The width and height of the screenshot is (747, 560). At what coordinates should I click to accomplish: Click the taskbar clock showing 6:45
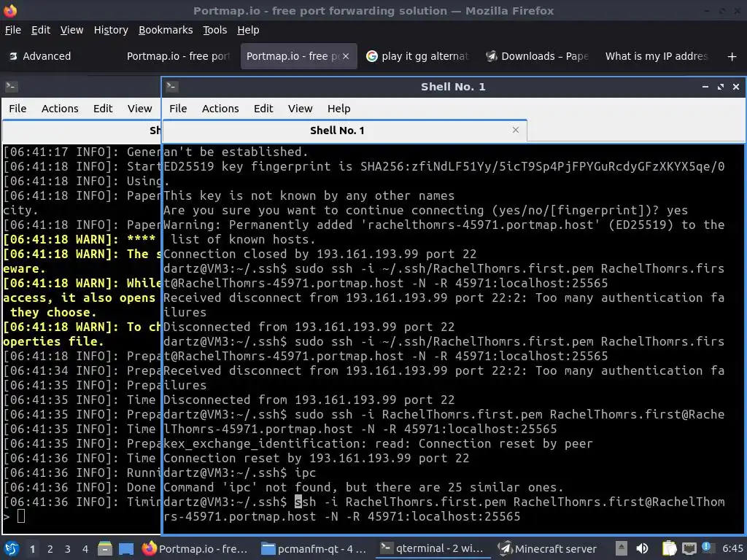pos(732,548)
